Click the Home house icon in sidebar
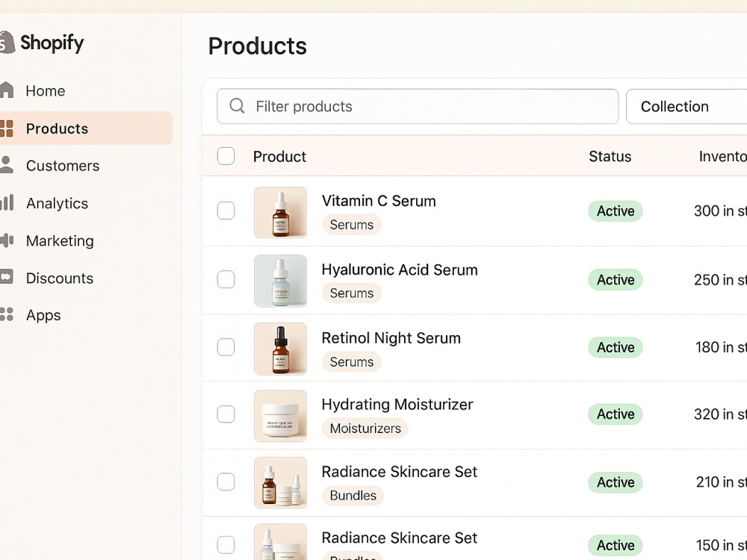Screen dimensions: 747x560 coord(7,90)
